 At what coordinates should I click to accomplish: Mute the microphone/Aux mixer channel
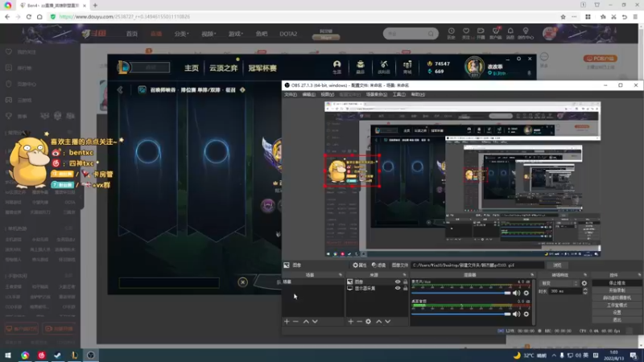point(516,293)
